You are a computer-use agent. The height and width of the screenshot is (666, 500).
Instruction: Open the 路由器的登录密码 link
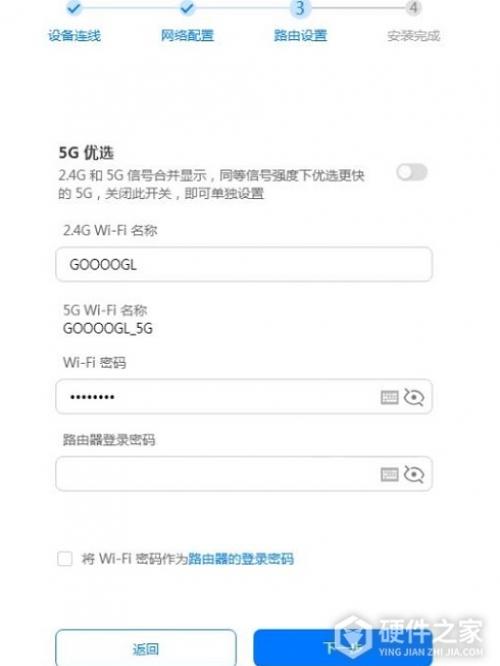(x=240, y=559)
